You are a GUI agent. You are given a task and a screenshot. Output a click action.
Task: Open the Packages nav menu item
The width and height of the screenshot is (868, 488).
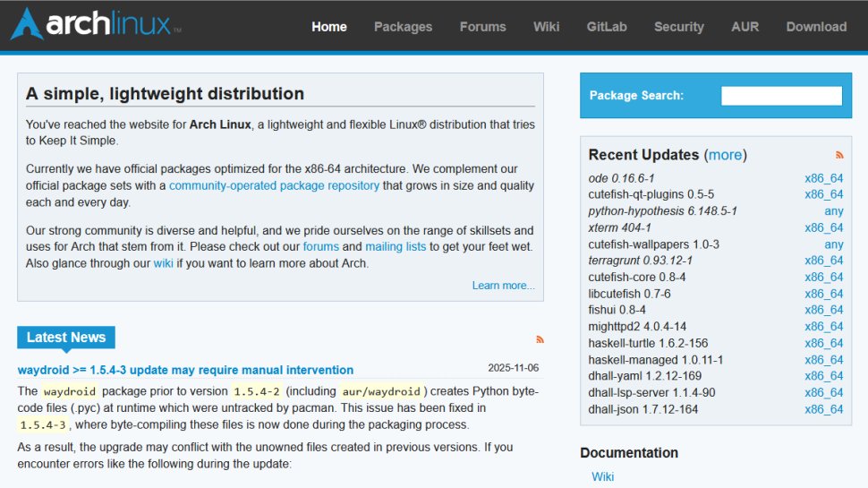[x=403, y=27]
